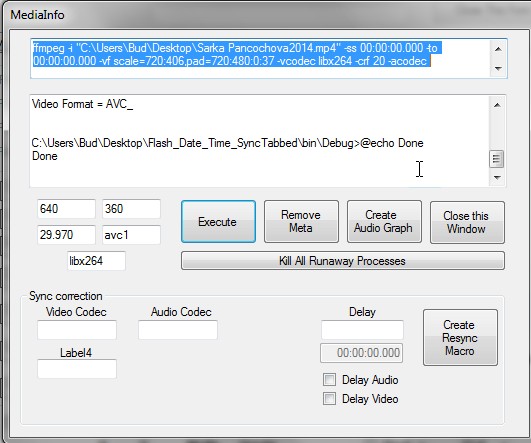Click the Delay text field
The width and height of the screenshot is (531, 443).
pos(362,330)
